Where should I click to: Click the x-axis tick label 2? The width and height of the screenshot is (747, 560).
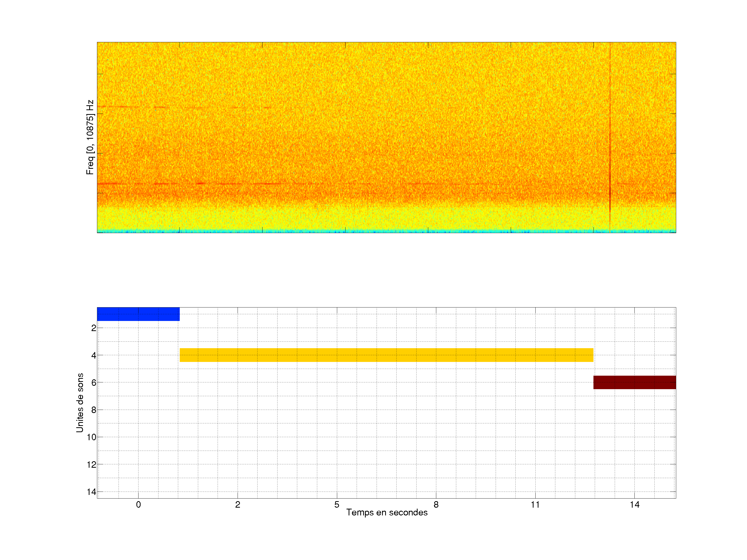pos(237,505)
